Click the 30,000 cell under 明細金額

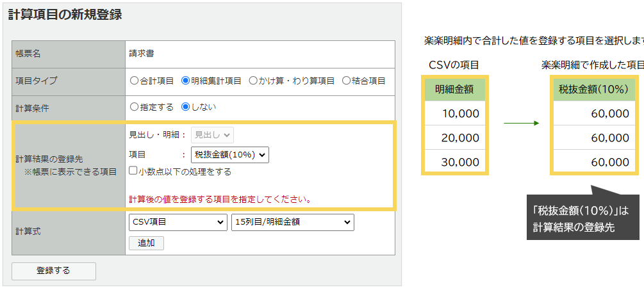click(454, 162)
